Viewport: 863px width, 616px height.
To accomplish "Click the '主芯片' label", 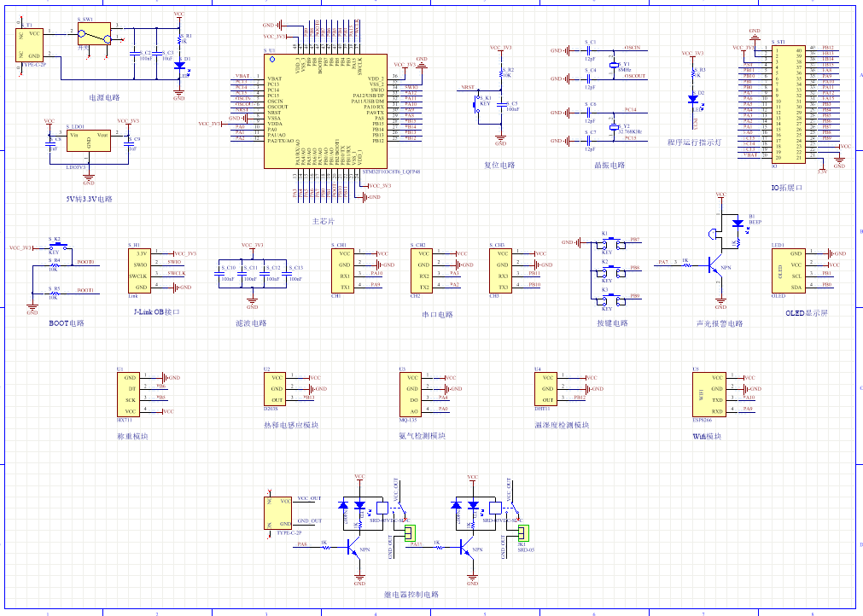I will [323, 221].
